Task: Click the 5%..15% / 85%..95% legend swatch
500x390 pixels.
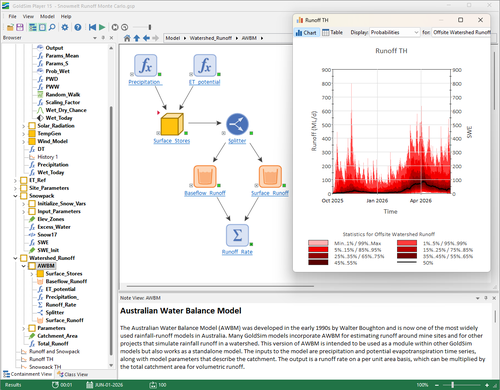Action: [318, 250]
